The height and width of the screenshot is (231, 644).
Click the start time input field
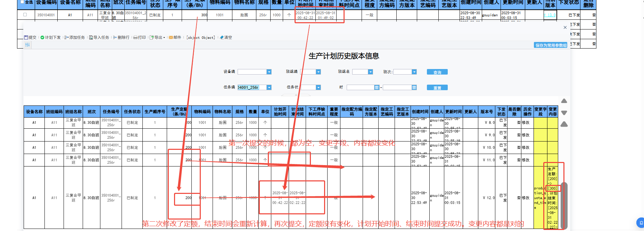pyautogui.click(x=361, y=87)
